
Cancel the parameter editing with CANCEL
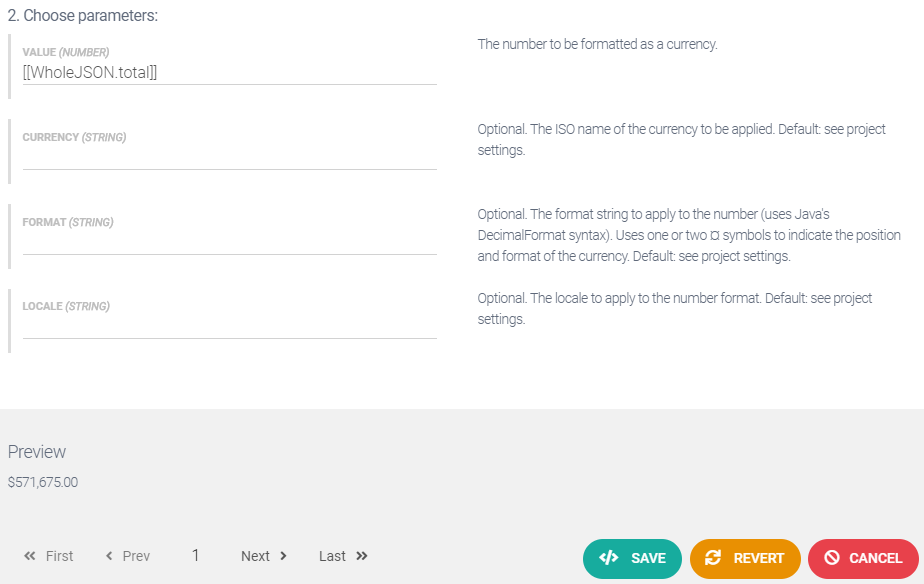pos(863,559)
